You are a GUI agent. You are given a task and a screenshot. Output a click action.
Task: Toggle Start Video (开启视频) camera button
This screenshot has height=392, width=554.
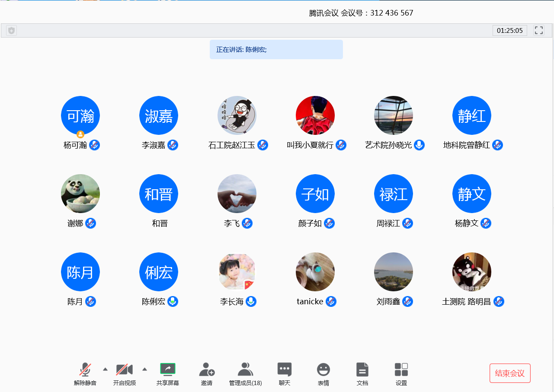125,370
